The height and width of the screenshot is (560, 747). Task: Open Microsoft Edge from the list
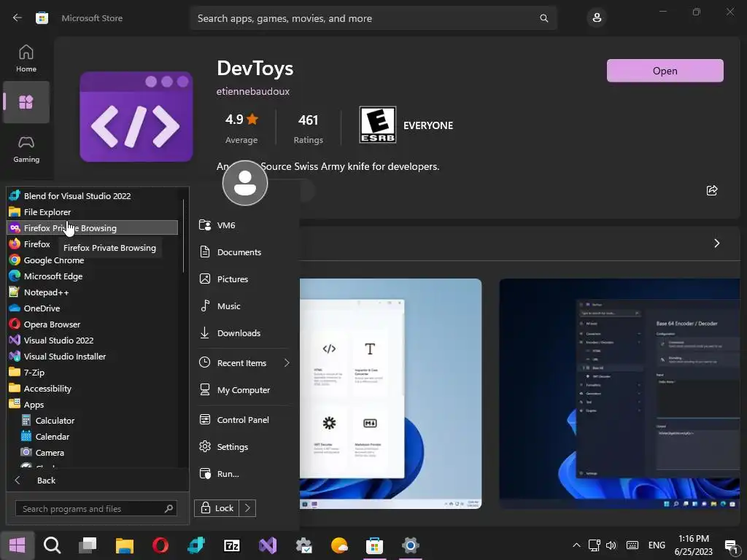93,276
